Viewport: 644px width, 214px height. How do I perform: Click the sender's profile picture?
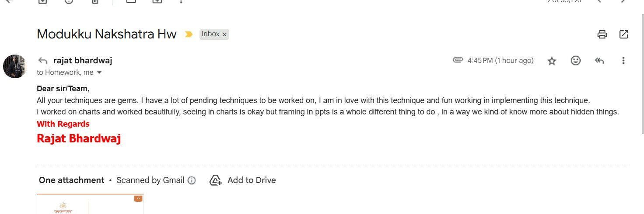(x=15, y=66)
